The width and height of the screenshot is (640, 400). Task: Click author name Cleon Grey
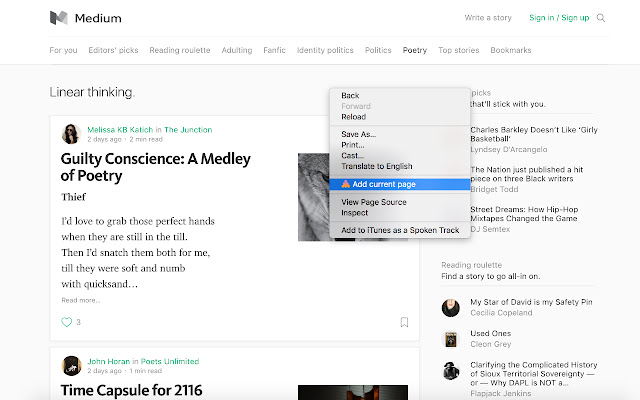(x=491, y=344)
